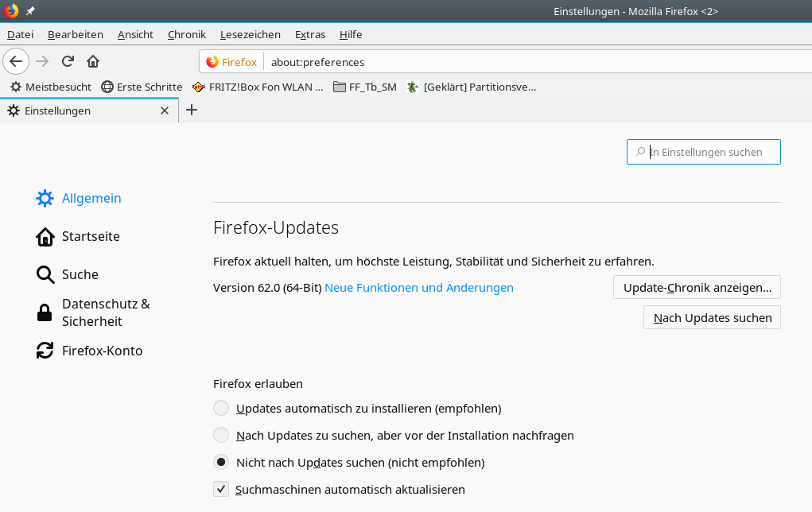
Task: Open Datenschutz & Sicherheit lock icon
Action: coord(45,312)
